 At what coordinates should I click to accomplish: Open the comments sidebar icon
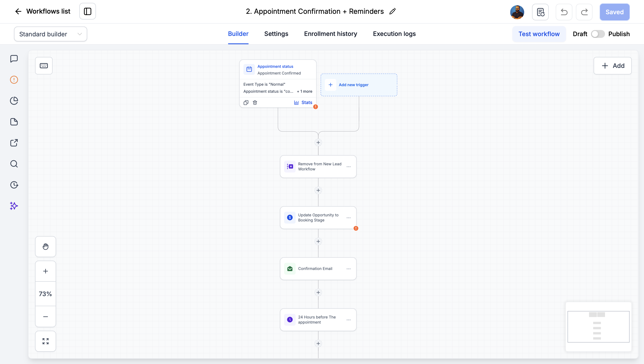tap(14, 59)
